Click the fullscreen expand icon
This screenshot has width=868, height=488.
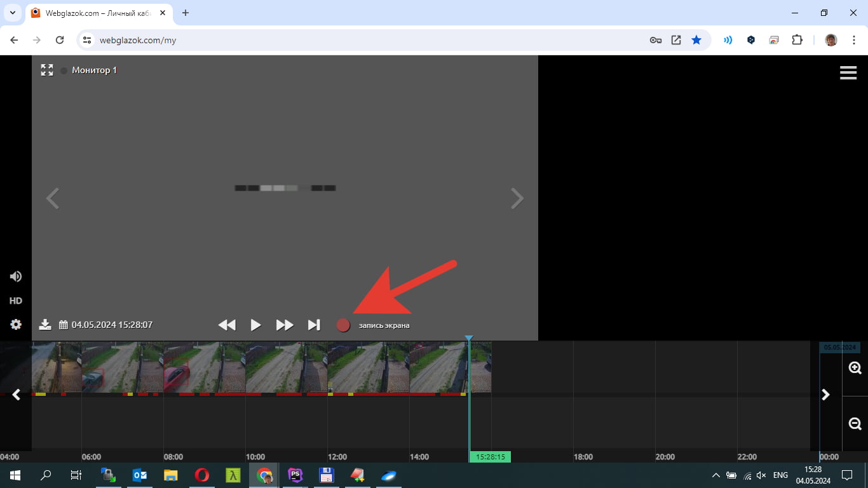47,70
